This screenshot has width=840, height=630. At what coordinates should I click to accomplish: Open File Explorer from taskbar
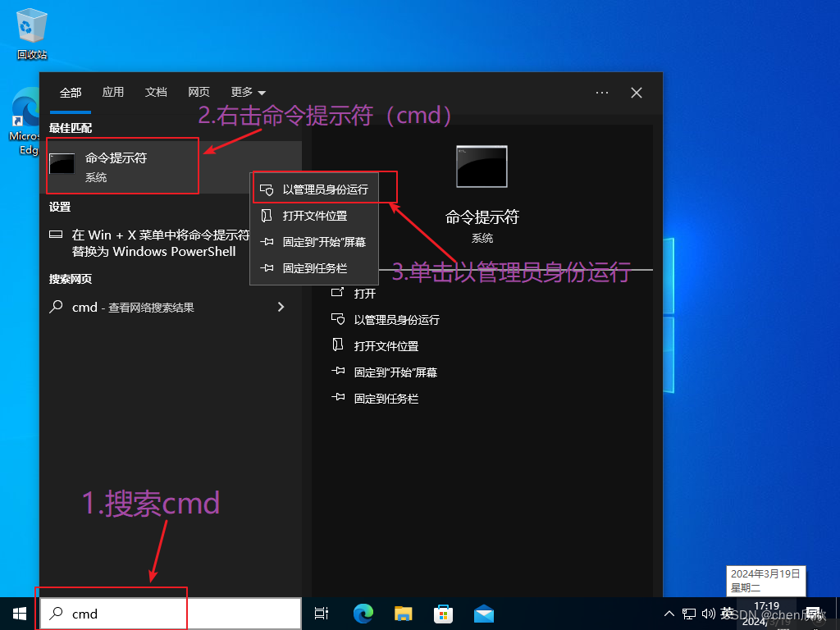(x=404, y=614)
